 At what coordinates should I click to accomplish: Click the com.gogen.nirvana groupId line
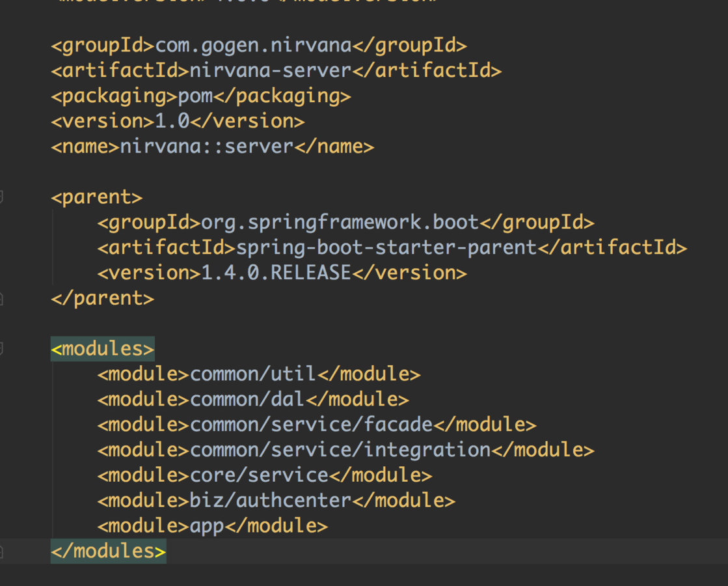(x=259, y=46)
